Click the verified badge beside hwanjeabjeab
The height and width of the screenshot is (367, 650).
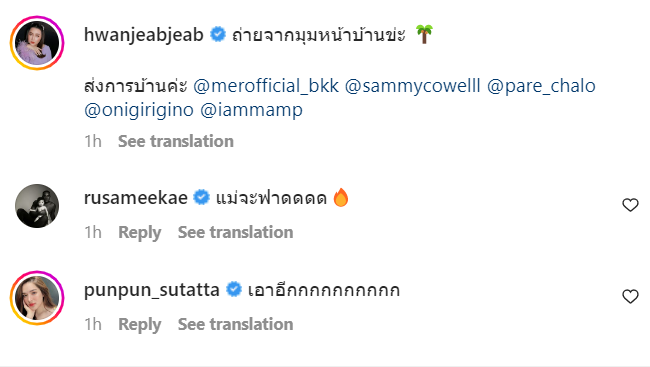pos(218,34)
